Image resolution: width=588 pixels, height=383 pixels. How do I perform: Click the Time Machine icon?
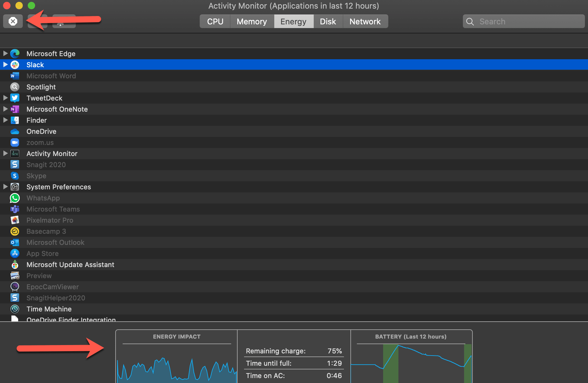click(15, 309)
